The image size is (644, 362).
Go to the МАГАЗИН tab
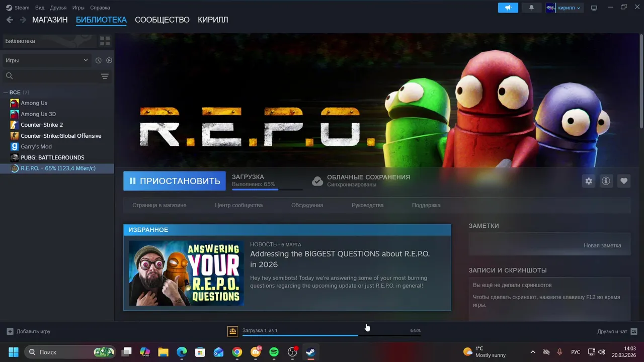click(50, 20)
